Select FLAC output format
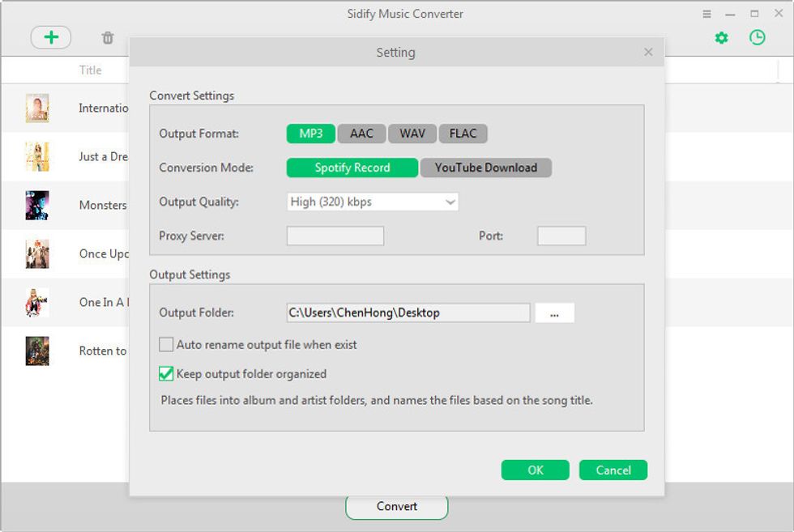This screenshot has width=794, height=532. click(463, 134)
